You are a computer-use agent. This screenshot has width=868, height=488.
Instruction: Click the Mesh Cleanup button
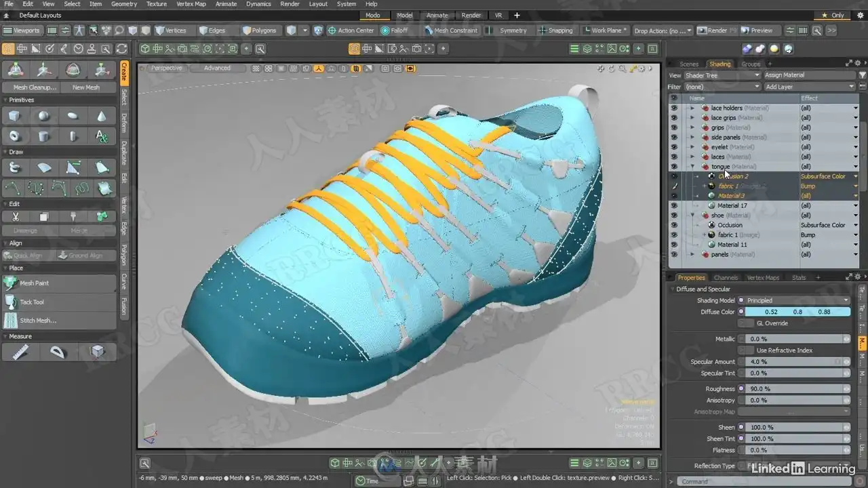click(x=34, y=87)
